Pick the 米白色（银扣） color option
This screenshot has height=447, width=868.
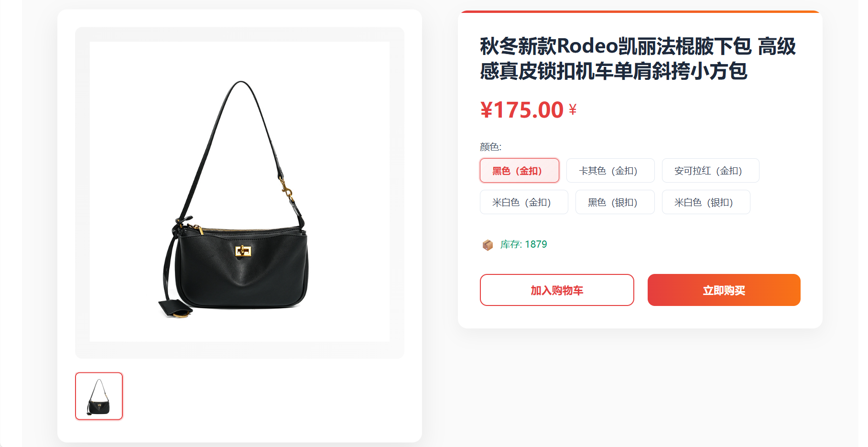(706, 202)
